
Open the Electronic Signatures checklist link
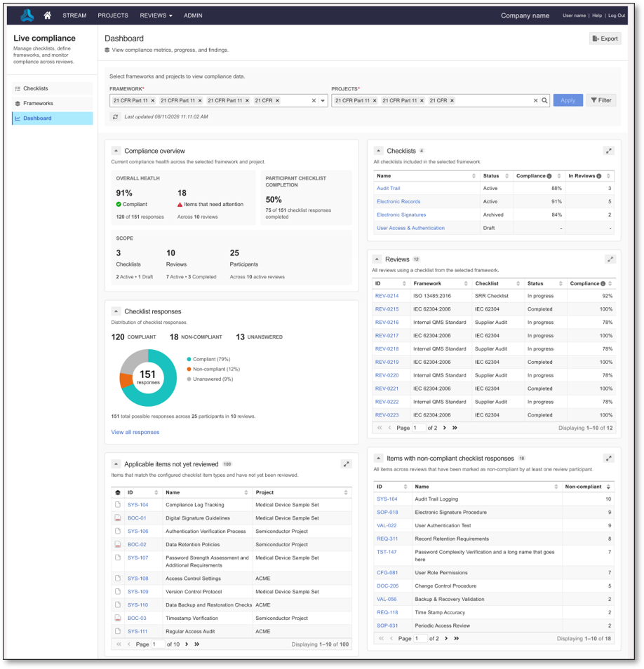click(x=401, y=215)
